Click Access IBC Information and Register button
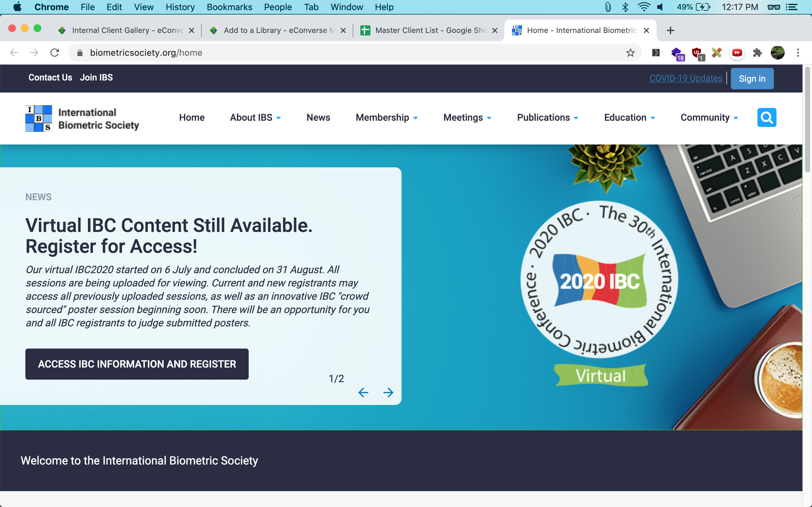The height and width of the screenshot is (507, 812). click(137, 364)
